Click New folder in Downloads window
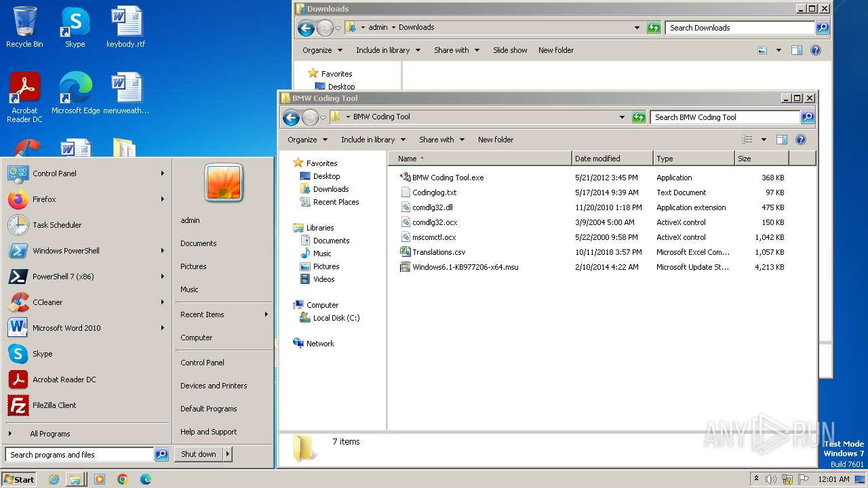The height and width of the screenshot is (488, 868). [556, 50]
